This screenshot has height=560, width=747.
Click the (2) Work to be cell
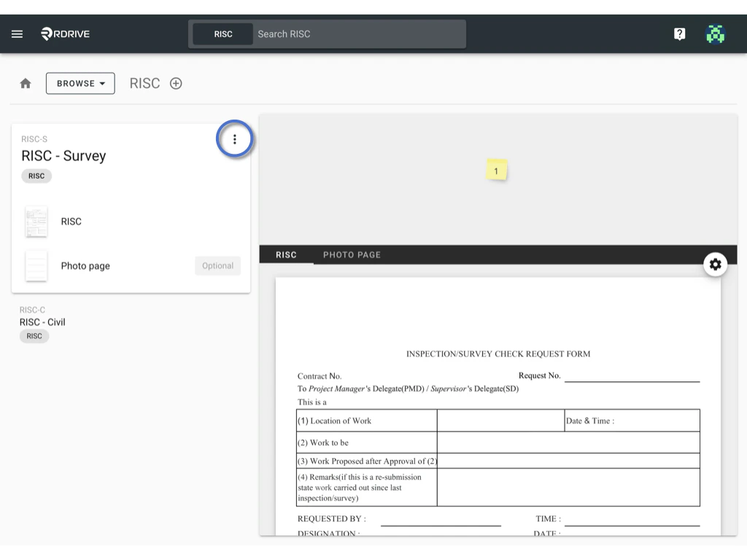pos(367,443)
